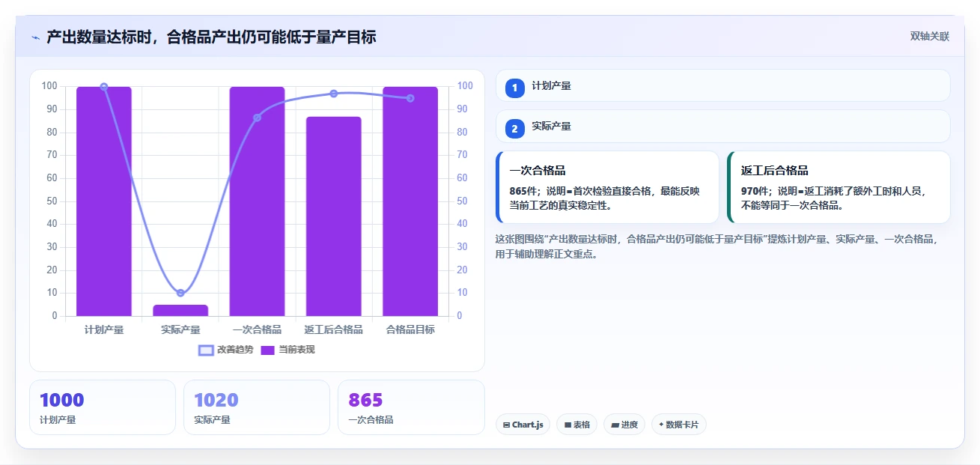Select the numbered 2 badge for 实际产量
The height and width of the screenshot is (465, 980).
click(515, 129)
